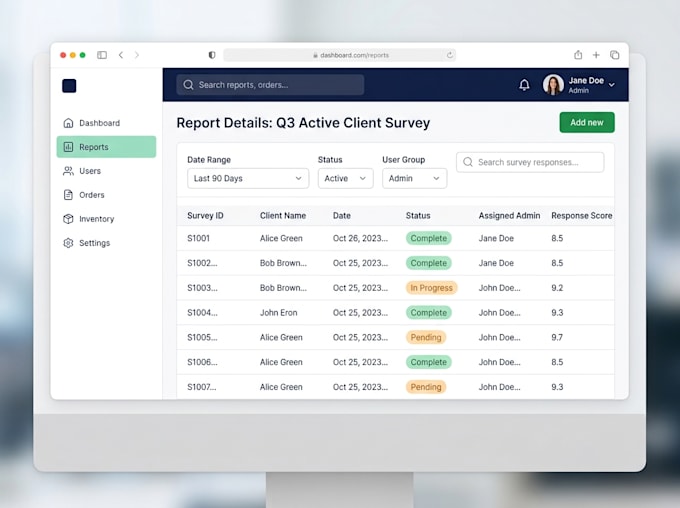The height and width of the screenshot is (508, 680).
Task: Click the Response Score column header
Action: [582, 216]
